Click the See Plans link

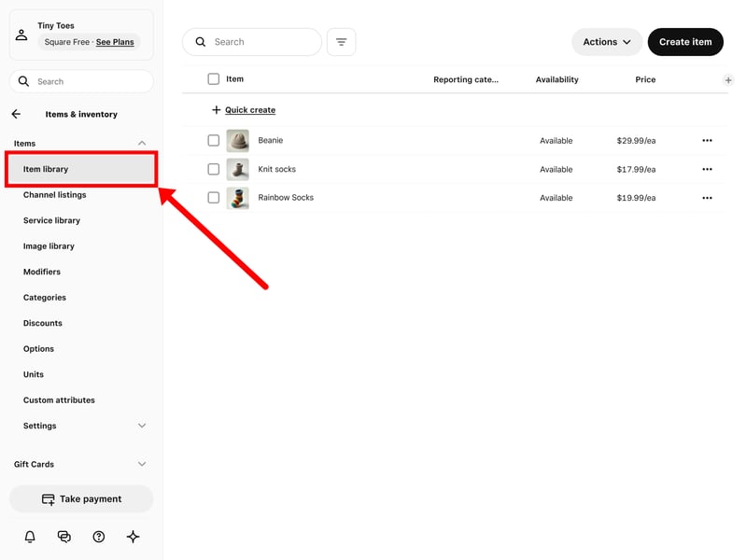click(115, 42)
